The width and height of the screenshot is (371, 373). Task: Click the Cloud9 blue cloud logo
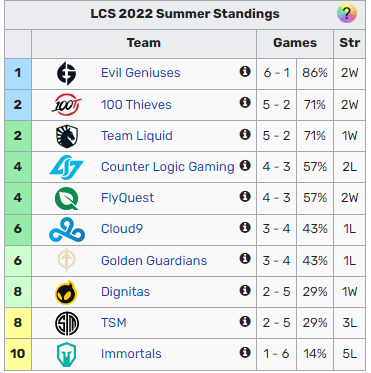67,229
